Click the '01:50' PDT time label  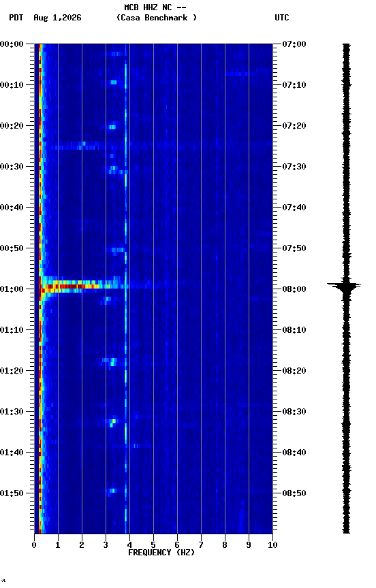[x=12, y=493]
